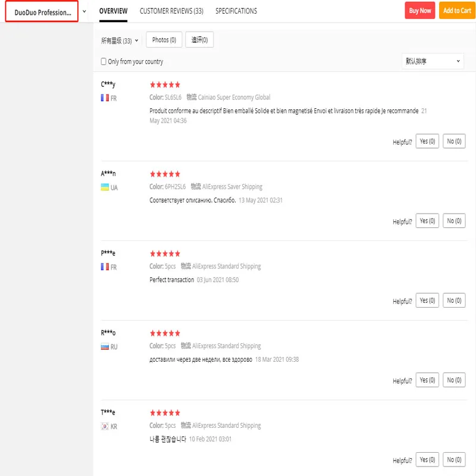This screenshot has width=476, height=476.
Task: Click the Perfect transaction review text
Action: tap(171, 280)
